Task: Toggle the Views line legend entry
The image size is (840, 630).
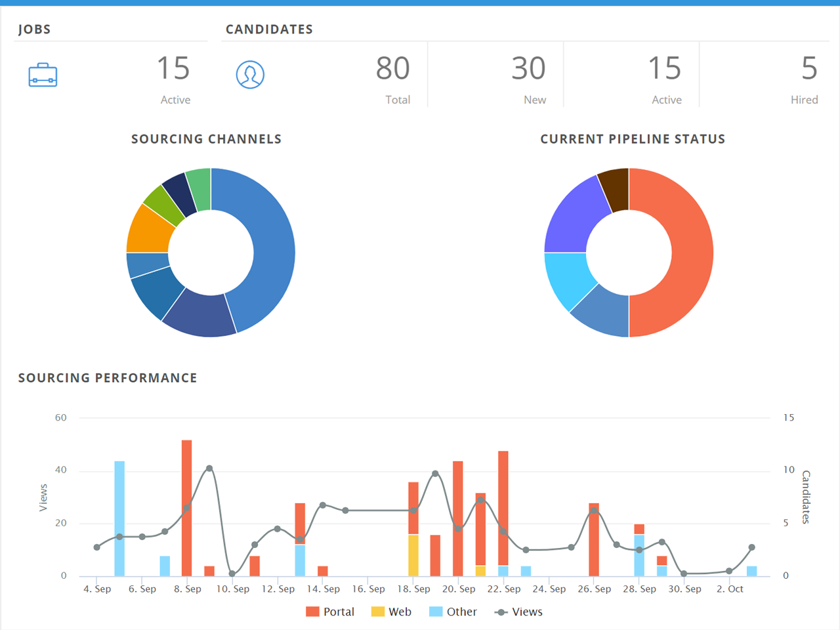Action: tap(518, 612)
